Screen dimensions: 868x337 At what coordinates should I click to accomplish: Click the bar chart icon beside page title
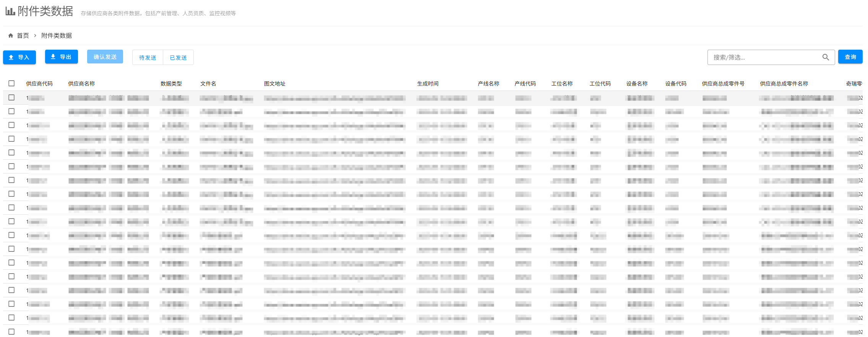10,11
